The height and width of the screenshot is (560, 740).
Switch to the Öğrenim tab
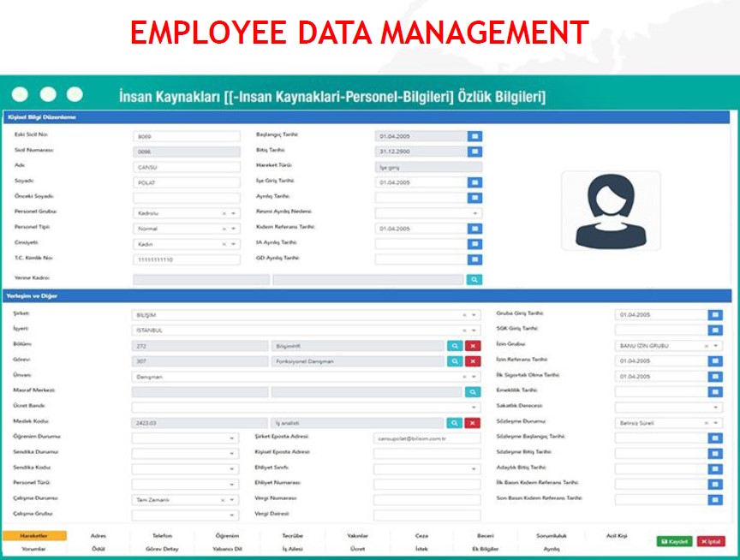(227, 536)
